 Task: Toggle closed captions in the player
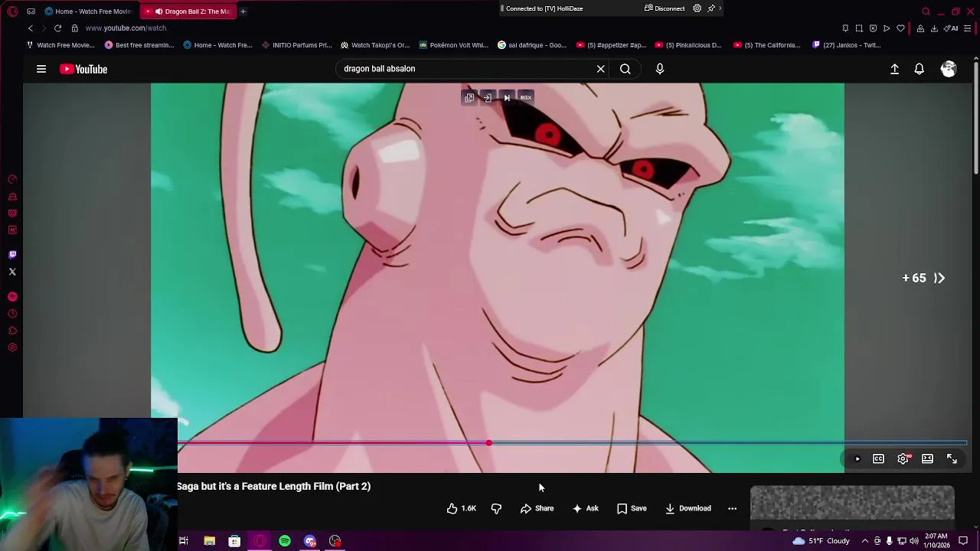(878, 459)
